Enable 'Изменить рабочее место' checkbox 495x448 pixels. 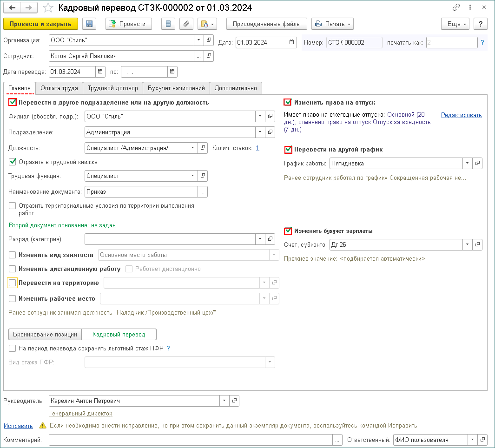[x=12, y=298]
